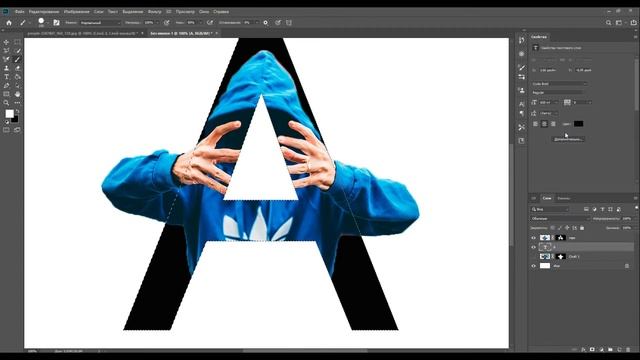Swap foreground and background colors
640x360 pixels.
click(x=17, y=111)
